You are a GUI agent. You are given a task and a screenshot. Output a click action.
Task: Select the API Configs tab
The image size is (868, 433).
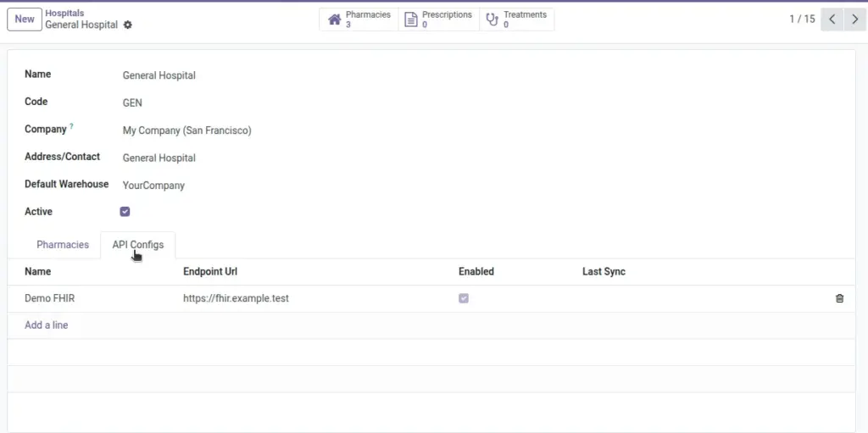[x=138, y=245]
